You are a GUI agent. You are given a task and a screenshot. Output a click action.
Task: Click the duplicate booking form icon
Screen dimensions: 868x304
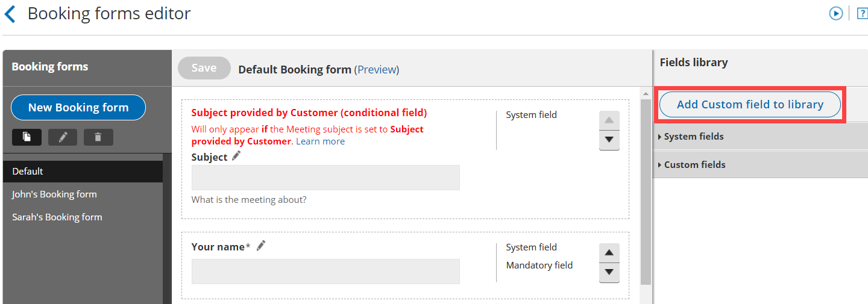point(27,137)
